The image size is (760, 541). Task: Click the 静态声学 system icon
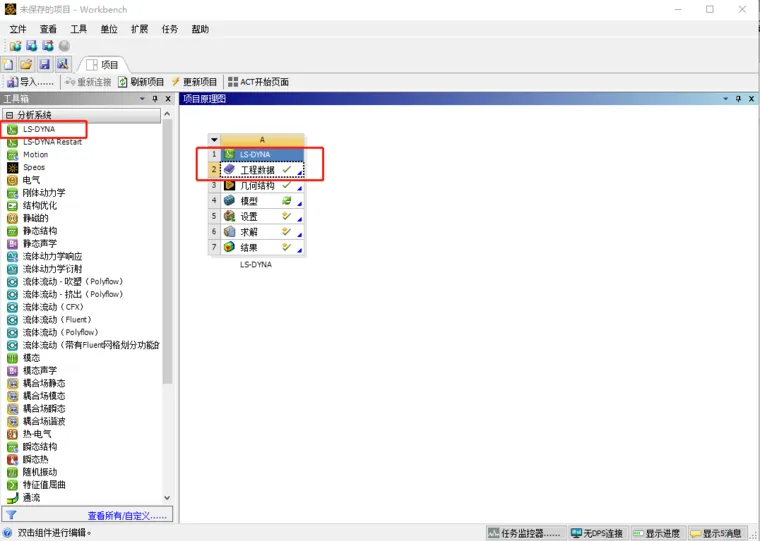[x=13, y=244]
